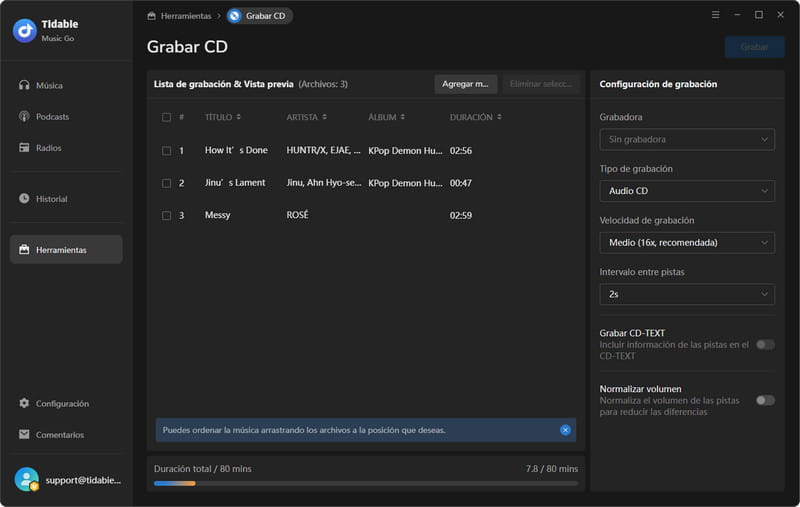Click the user avatar icon
This screenshot has width=800, height=507.
(27, 479)
